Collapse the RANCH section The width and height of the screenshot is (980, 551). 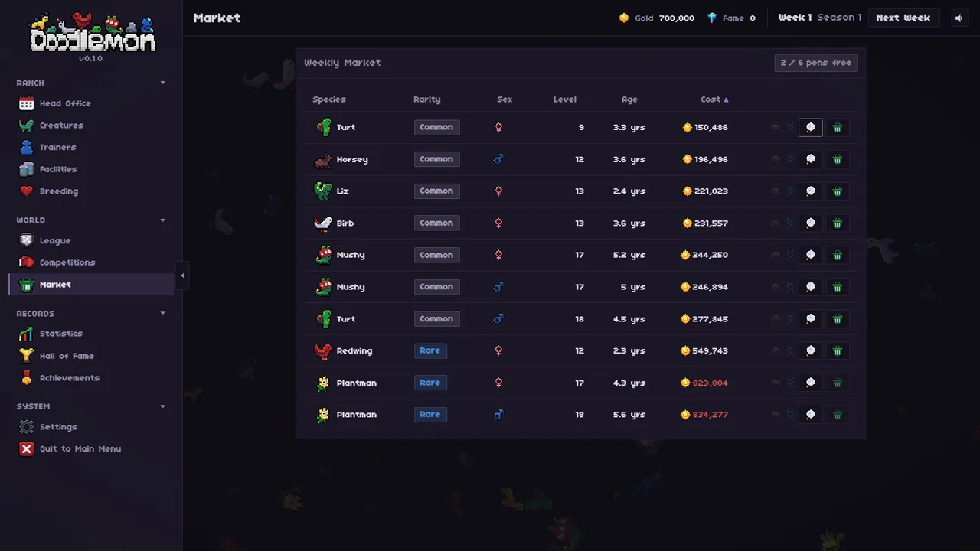point(162,83)
